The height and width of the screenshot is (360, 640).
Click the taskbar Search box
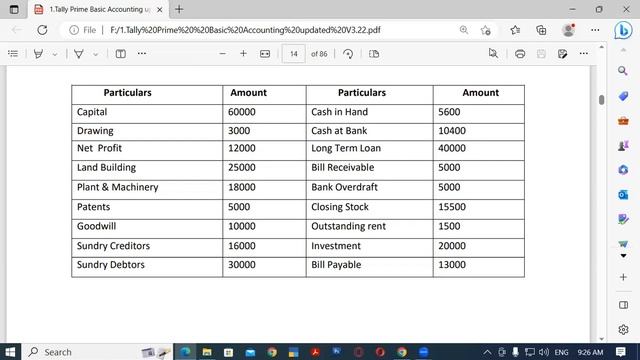click(97, 352)
